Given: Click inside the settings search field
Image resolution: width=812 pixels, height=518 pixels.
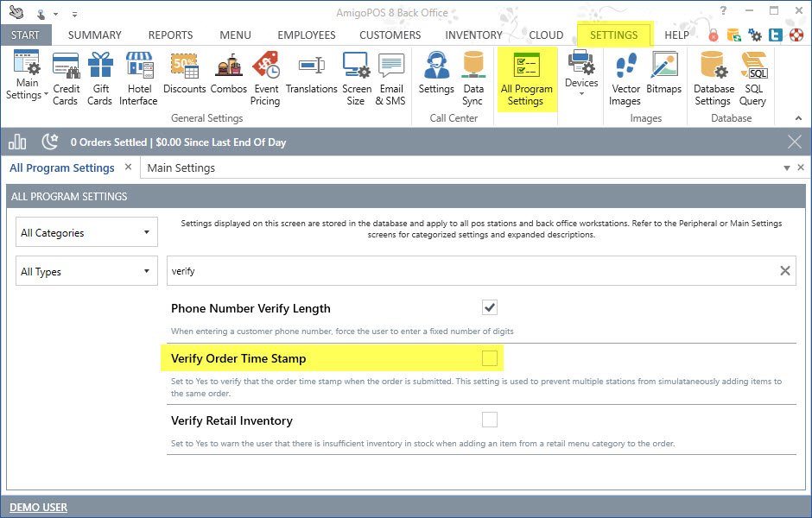Looking at the screenshot, I should coord(466,271).
